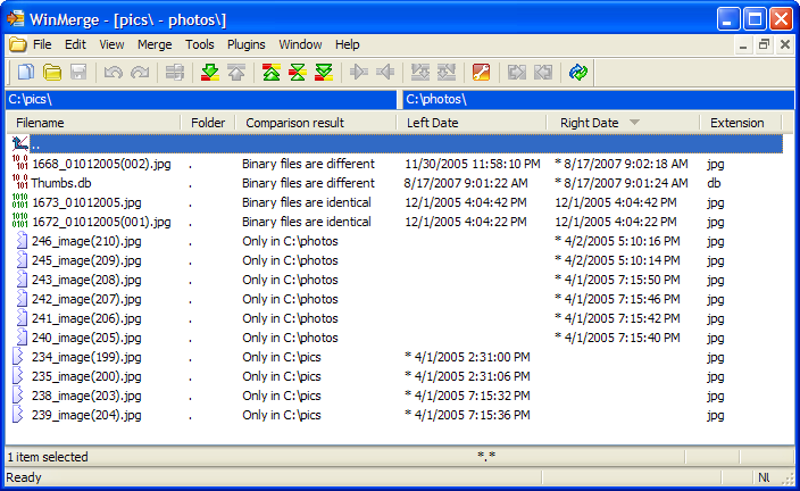Select the 1672_01012005(001).jpg row
The height and width of the screenshot is (491, 800).
[x=396, y=222]
